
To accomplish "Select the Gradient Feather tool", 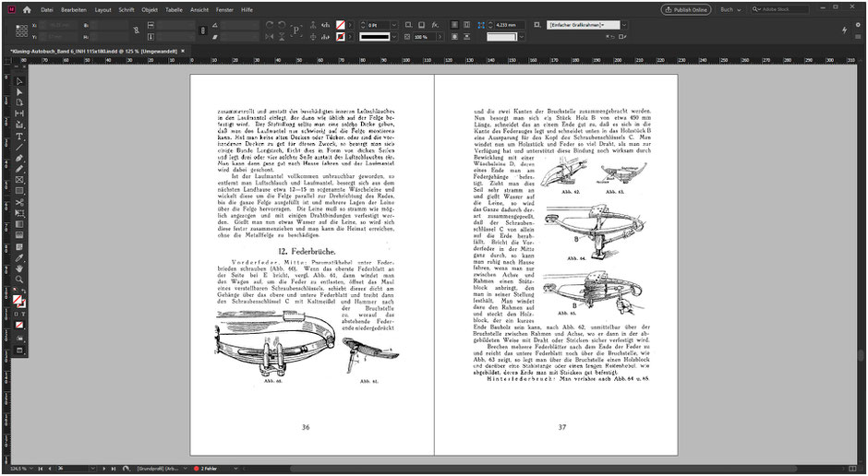I will pos(19,235).
